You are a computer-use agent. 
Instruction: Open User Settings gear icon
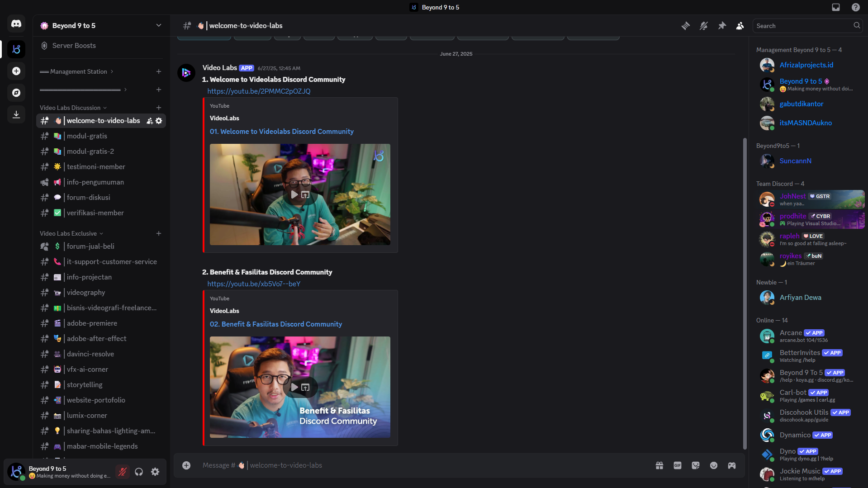click(x=155, y=472)
